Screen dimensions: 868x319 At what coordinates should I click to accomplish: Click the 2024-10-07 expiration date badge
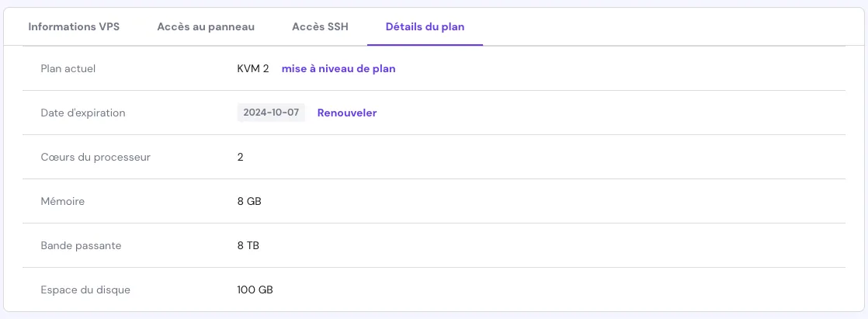click(271, 113)
